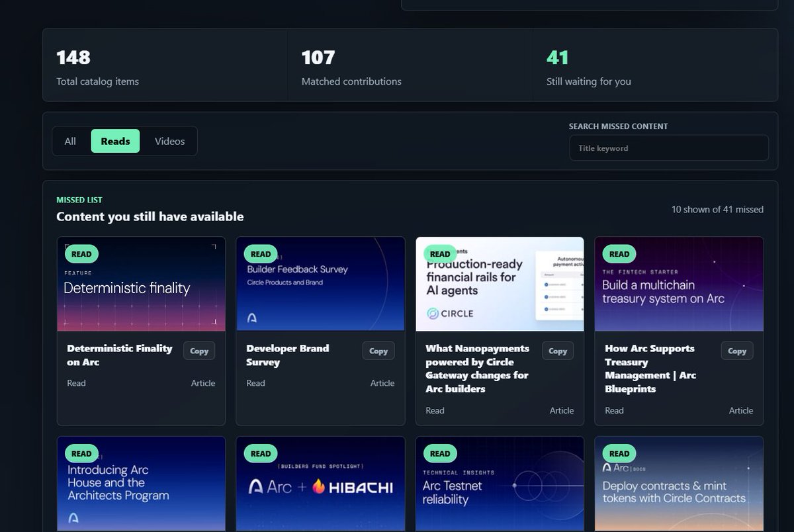The height and width of the screenshot is (532, 794).
Task: Click the title How Arc Supports Treasury Management
Action: 650,369
